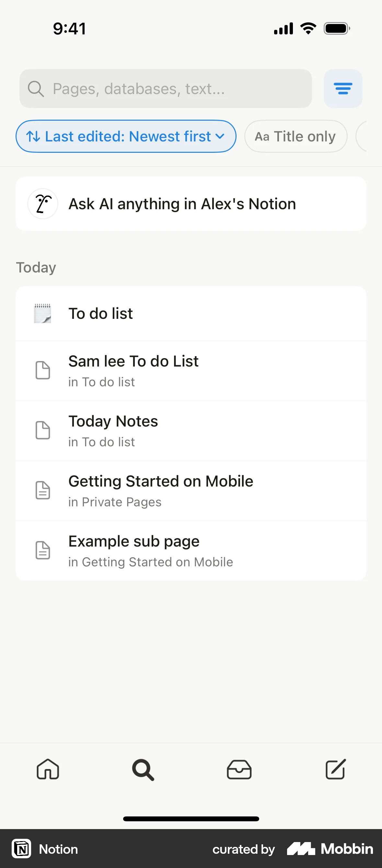The width and height of the screenshot is (382, 868).
Task: Tap the compose new page icon
Action: 335,769
